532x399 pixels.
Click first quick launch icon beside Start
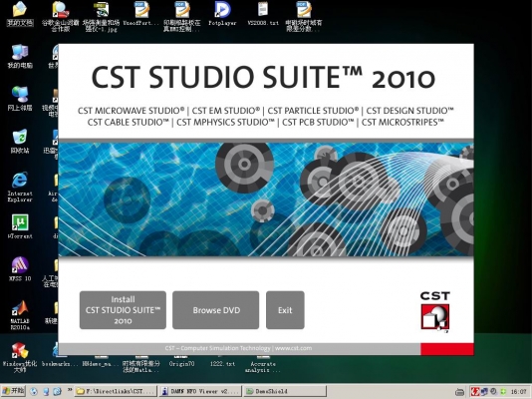[34, 392]
